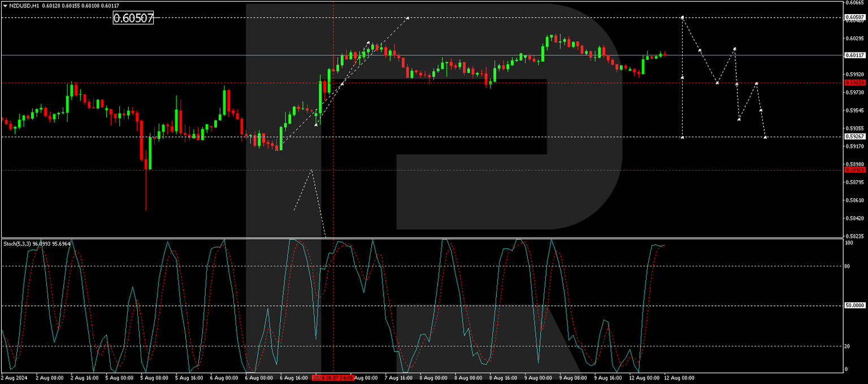Click the 0.60507 resistance label on price axis
This screenshot has width=868, height=384.
pyautogui.click(x=855, y=17)
